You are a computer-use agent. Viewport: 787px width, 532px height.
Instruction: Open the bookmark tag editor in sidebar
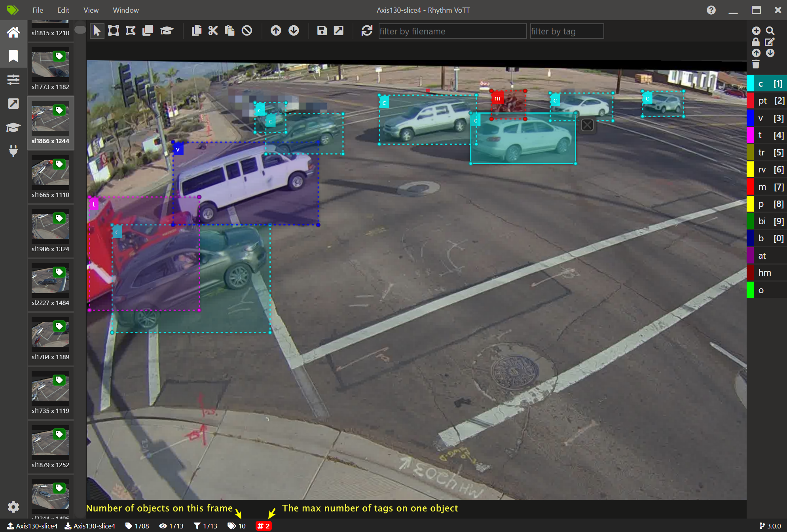click(13, 56)
